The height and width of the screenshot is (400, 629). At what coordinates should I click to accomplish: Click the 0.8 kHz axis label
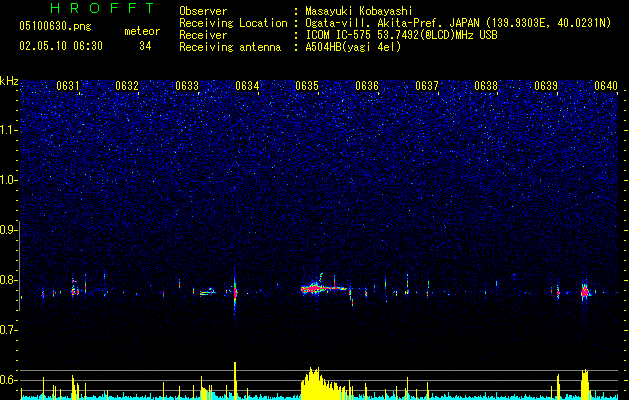(9, 280)
